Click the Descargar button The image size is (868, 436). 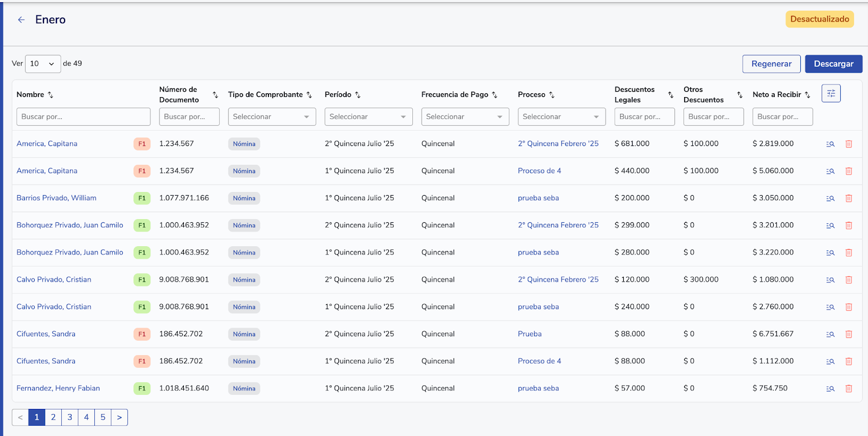tap(833, 64)
